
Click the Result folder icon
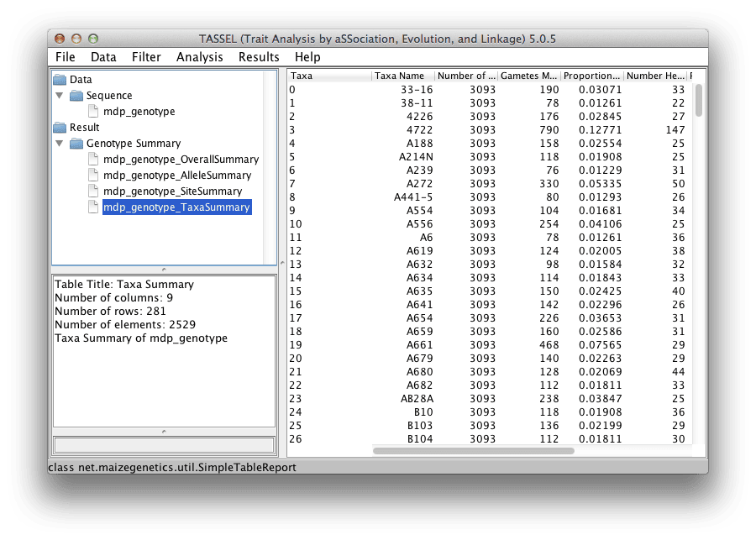pos(60,128)
